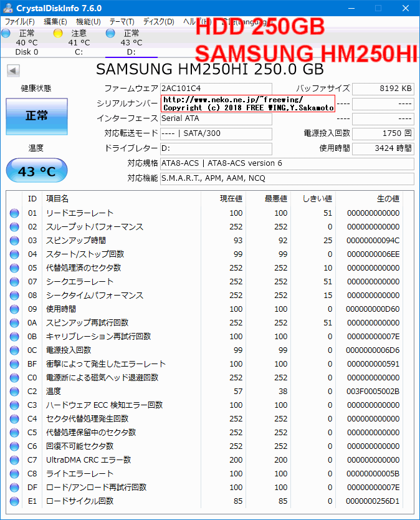
Task: Select リードエラーレート attribute name
Action: click(80, 213)
